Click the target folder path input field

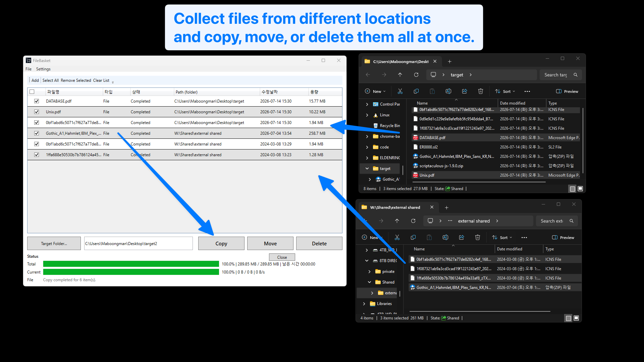tap(139, 243)
